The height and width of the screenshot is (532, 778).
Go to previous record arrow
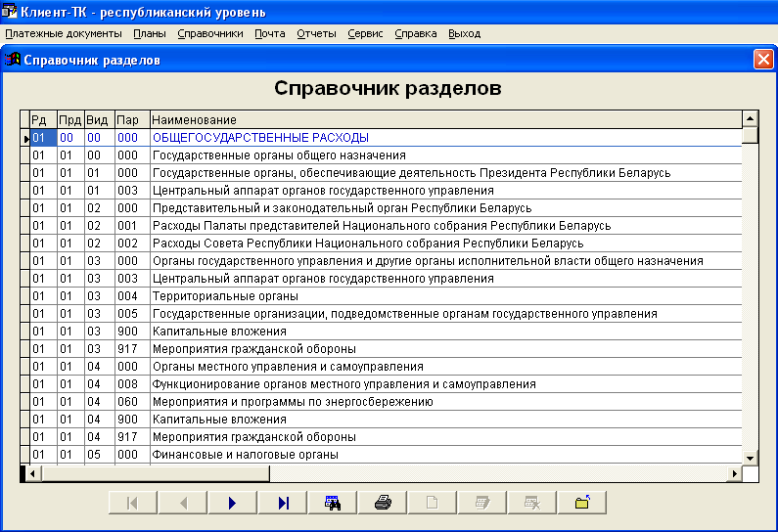point(183,503)
